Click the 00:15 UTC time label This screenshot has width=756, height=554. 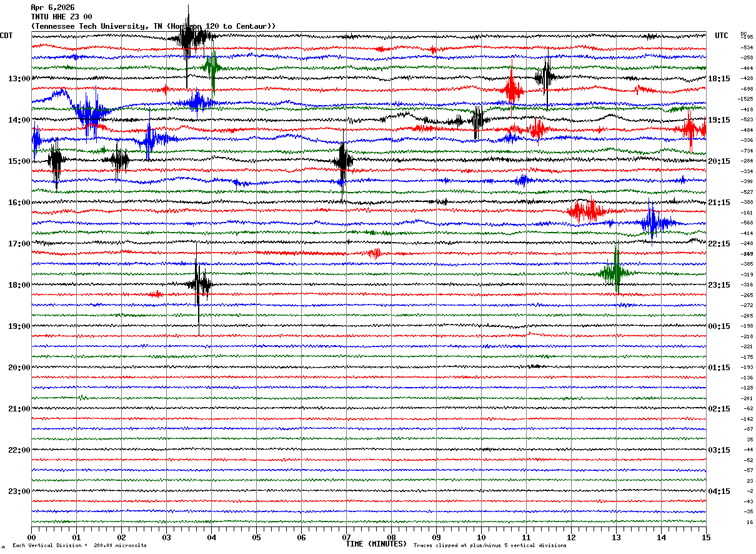(x=719, y=326)
